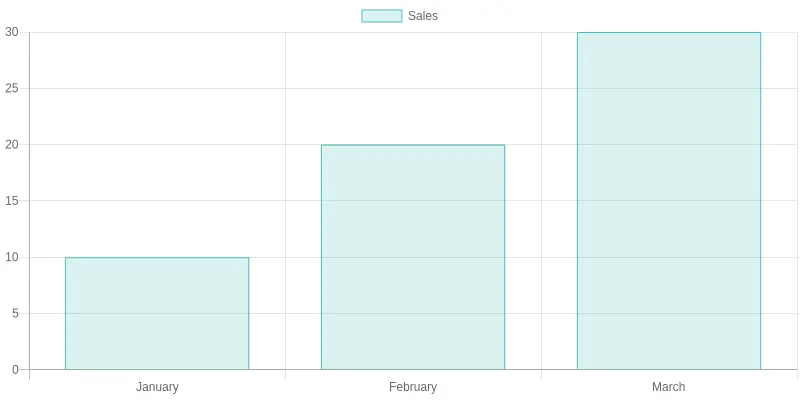Viewport: 800px width, 400px height.
Task: Select the March bar
Action: (669, 201)
